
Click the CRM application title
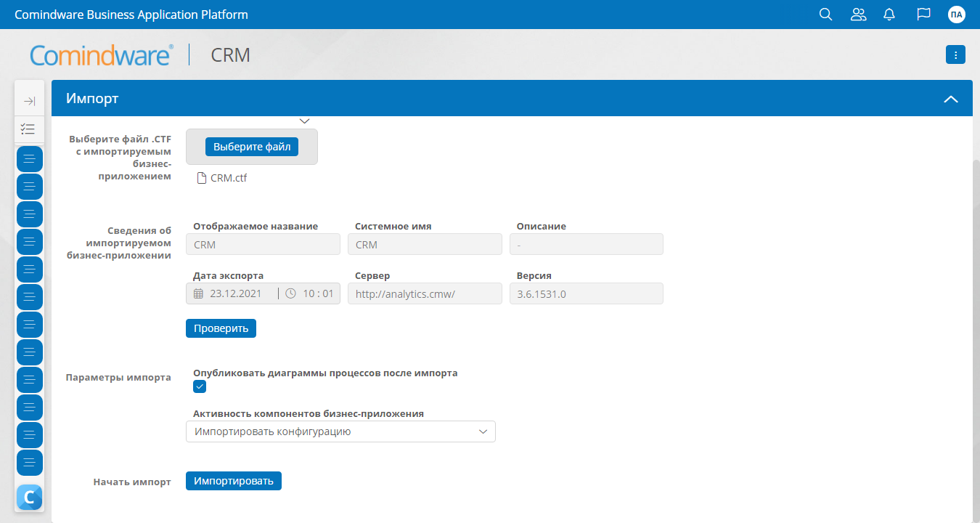[231, 55]
